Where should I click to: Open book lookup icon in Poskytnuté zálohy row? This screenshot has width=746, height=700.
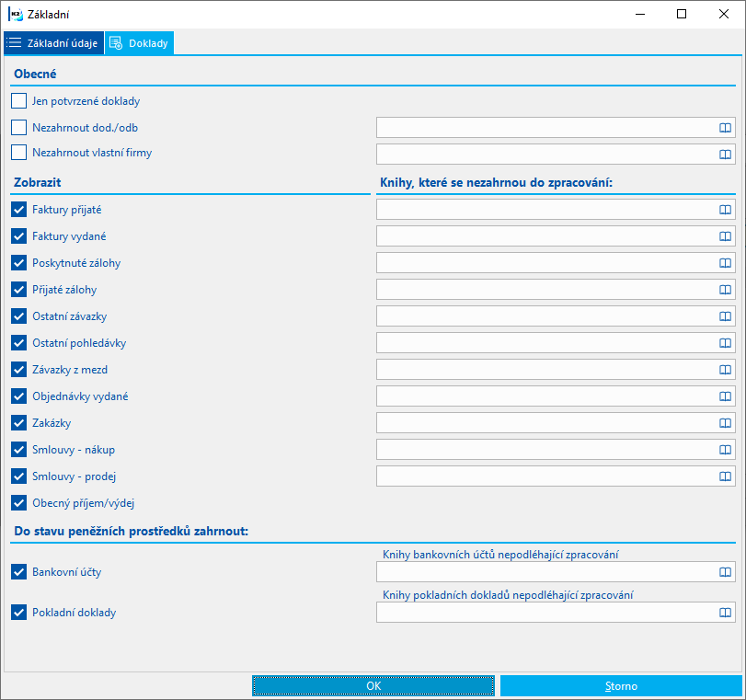coord(725,263)
